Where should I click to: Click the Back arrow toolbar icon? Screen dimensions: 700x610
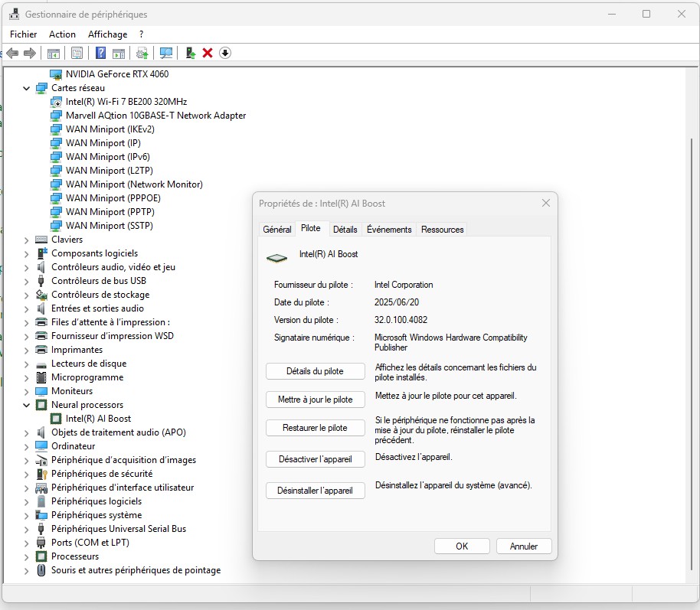click(12, 53)
